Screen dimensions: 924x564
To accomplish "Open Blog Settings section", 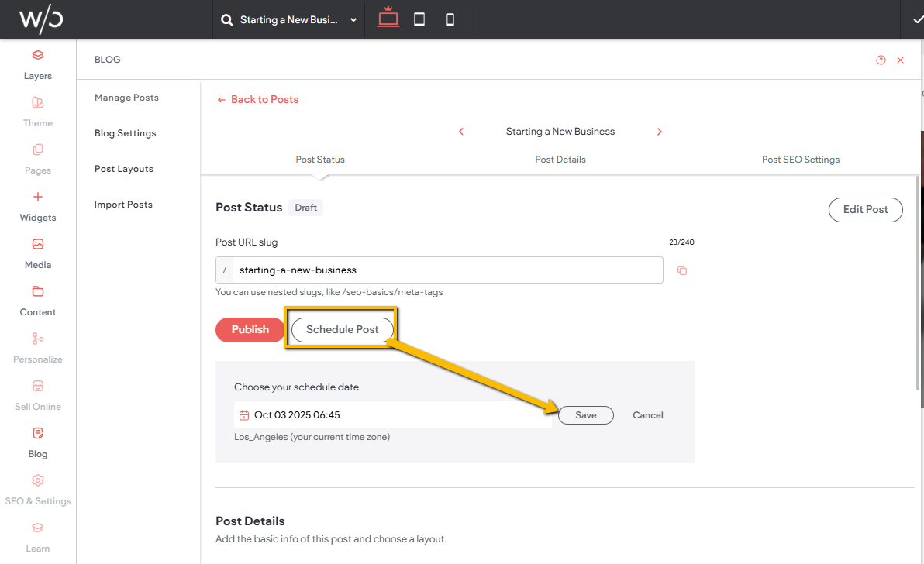I will click(x=126, y=134).
